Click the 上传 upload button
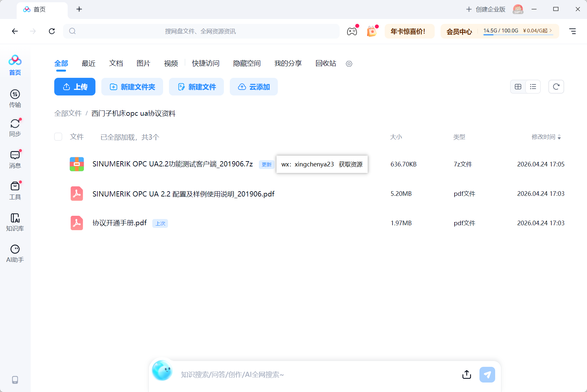Viewport: 587px width, 392px height. (75, 87)
